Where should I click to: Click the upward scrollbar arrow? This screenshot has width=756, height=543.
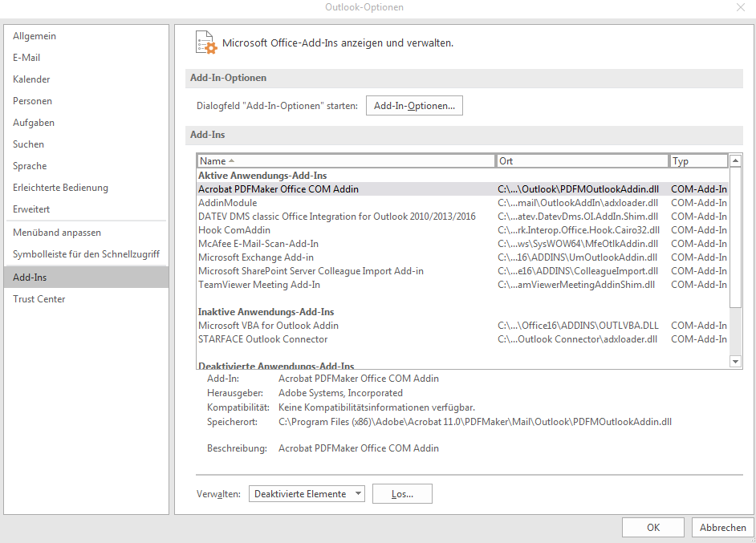[735, 160]
